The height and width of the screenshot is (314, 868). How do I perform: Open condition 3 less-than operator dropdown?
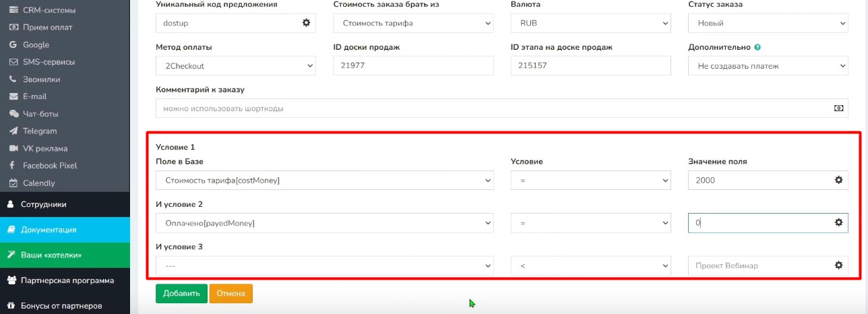591,265
